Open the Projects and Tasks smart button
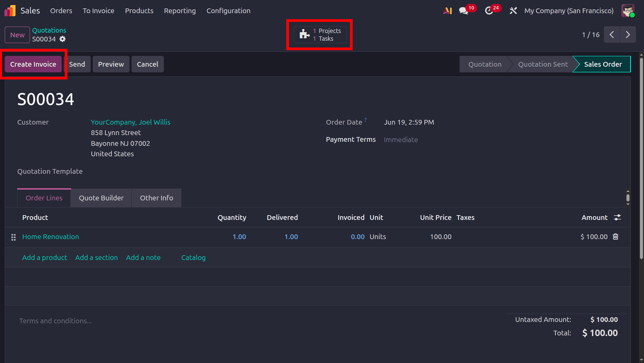Image resolution: width=644 pixels, height=363 pixels. coord(320,35)
